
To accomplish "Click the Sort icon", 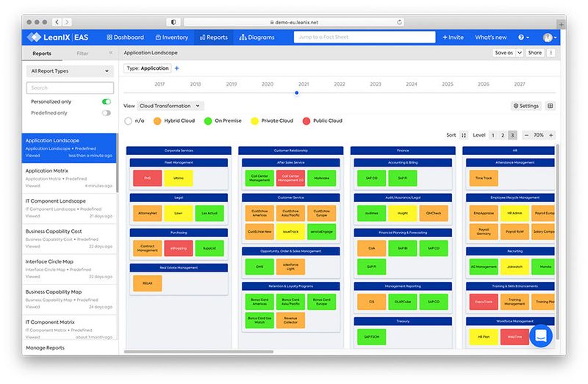I will 464,135.
